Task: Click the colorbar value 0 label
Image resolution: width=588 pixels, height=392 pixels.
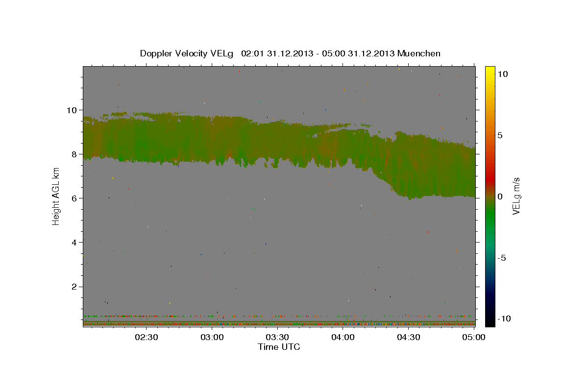Action: pyautogui.click(x=500, y=196)
